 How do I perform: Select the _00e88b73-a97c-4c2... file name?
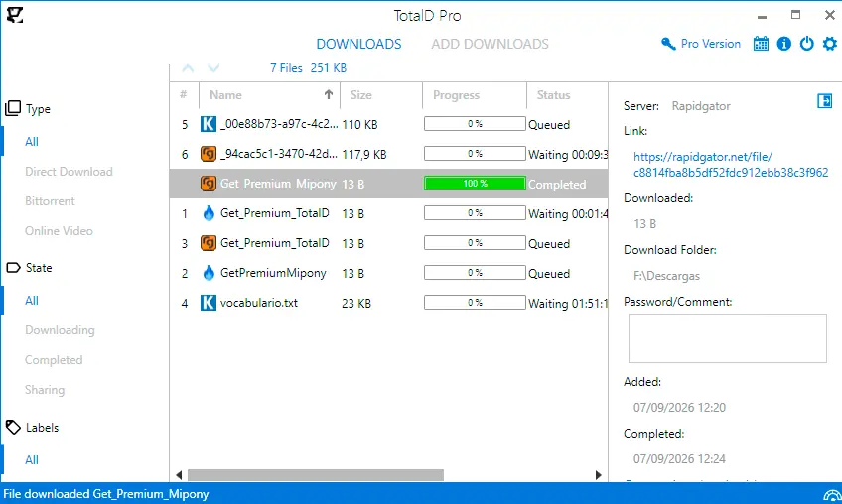pyautogui.click(x=279, y=124)
